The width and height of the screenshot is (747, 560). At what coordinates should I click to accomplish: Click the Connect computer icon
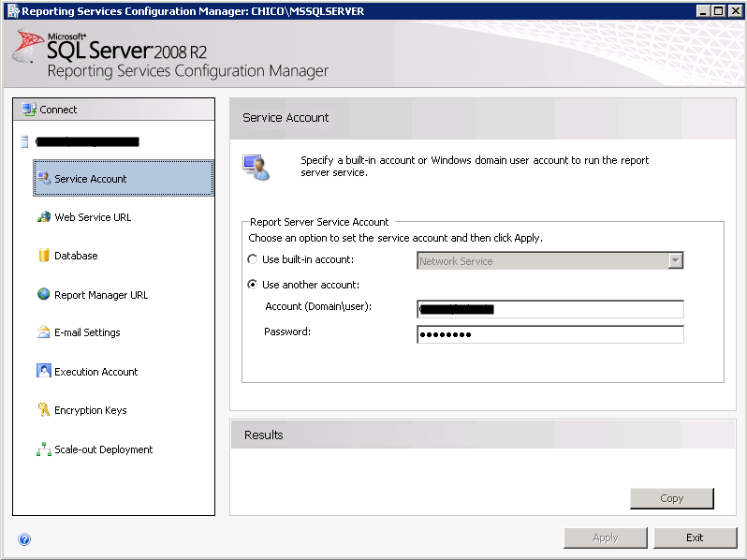coord(29,110)
